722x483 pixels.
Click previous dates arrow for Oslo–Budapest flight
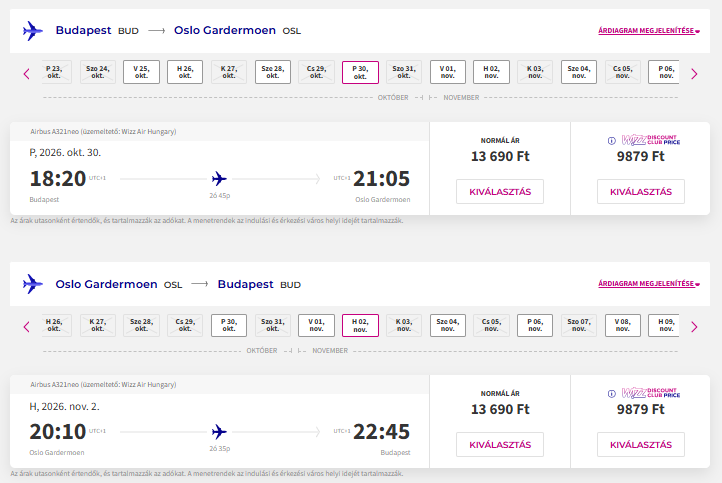tap(27, 327)
